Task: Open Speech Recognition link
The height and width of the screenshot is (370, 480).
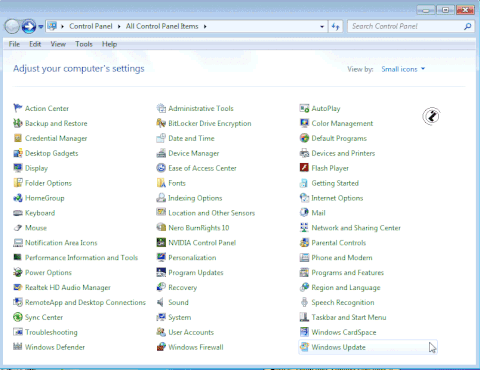Action: pos(343,302)
